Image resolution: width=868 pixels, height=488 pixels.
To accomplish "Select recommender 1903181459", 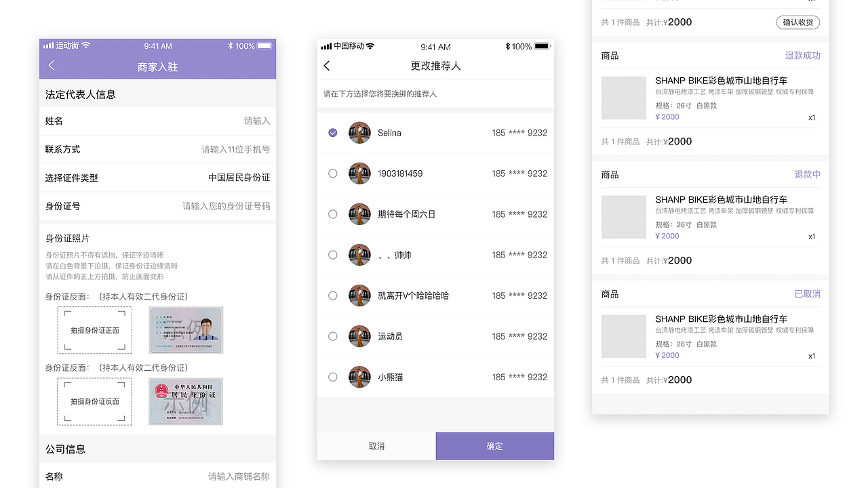I will (x=333, y=174).
